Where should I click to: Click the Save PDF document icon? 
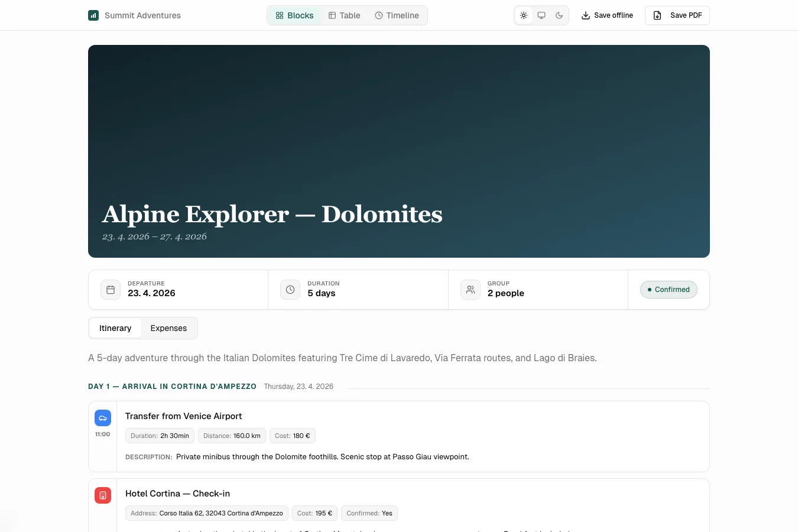(657, 15)
